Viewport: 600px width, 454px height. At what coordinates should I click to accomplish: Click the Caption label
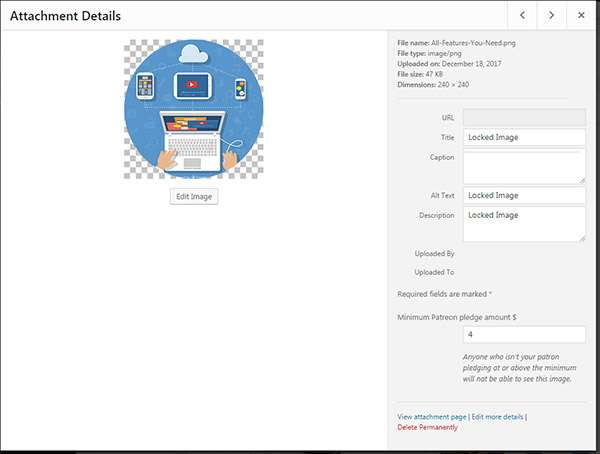(x=442, y=157)
